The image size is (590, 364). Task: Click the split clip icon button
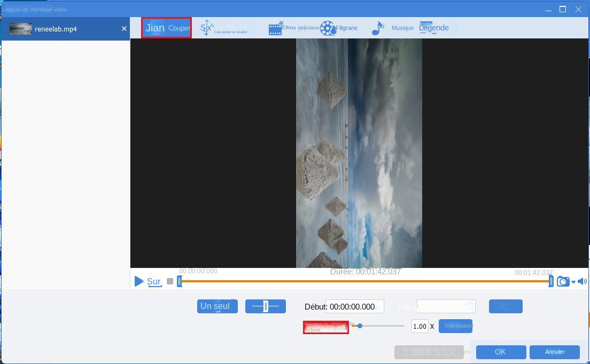[x=266, y=306]
